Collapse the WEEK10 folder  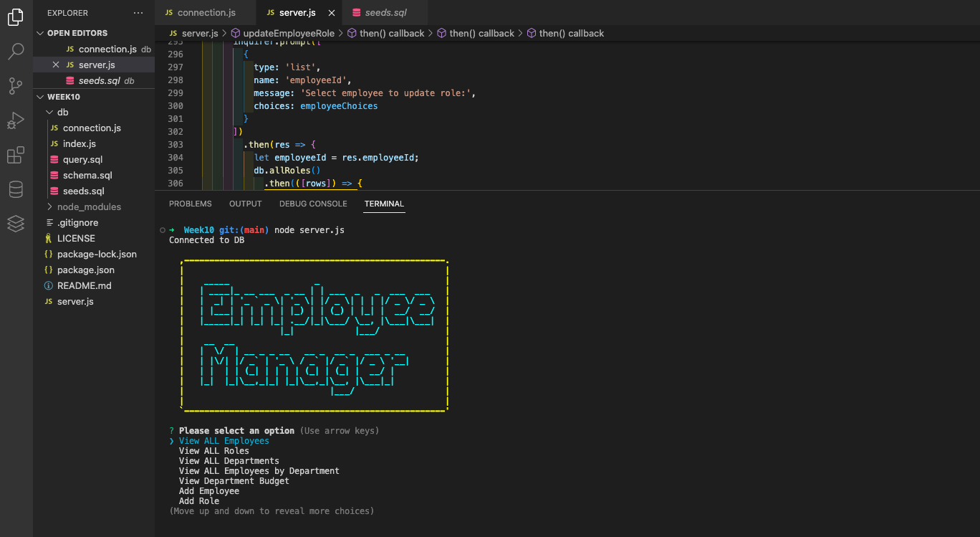coord(41,96)
